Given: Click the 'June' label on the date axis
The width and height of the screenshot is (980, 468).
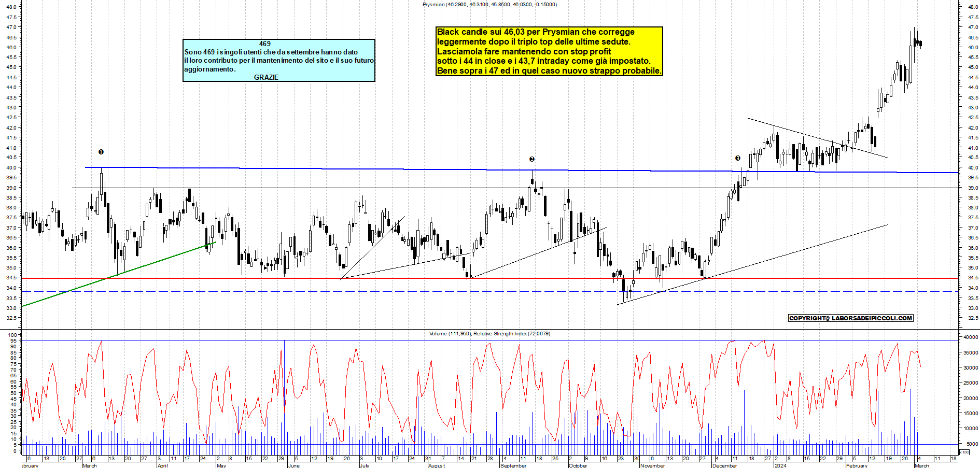Looking at the screenshot, I should tap(293, 465).
